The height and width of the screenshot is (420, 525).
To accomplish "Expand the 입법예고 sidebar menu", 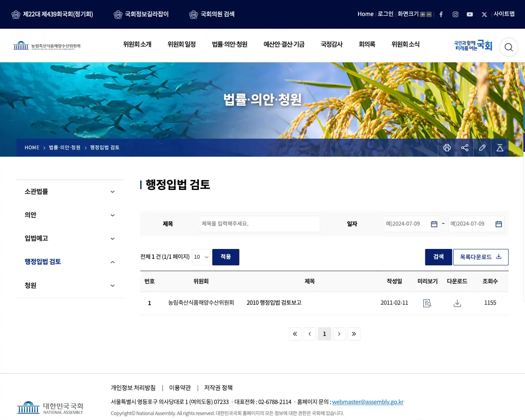I will tap(70, 238).
